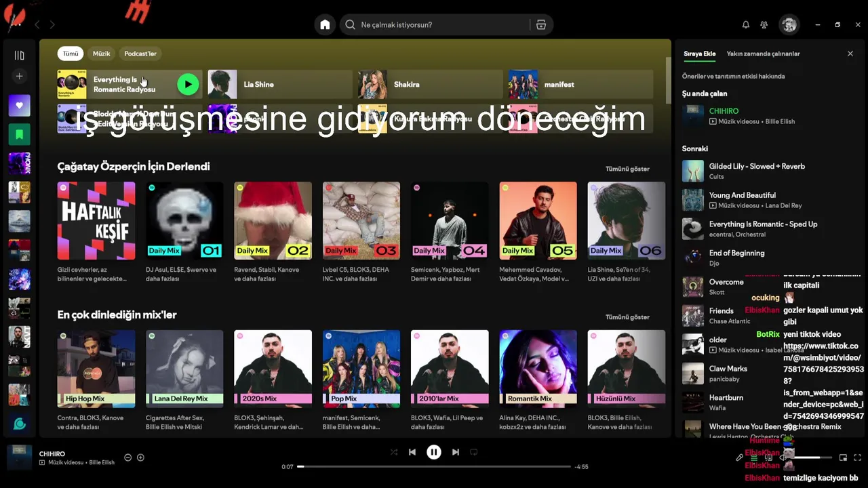Select the Podcast'ler filter chip

(140, 54)
